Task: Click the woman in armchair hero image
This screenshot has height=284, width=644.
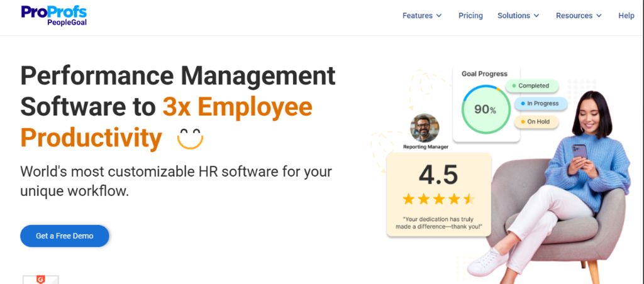Action: 566,188
